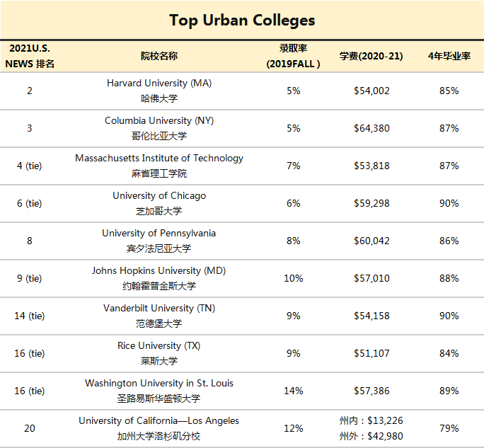The height and width of the screenshot is (448, 484).
Task: Click the 院校名称 column header
Action: (x=159, y=56)
